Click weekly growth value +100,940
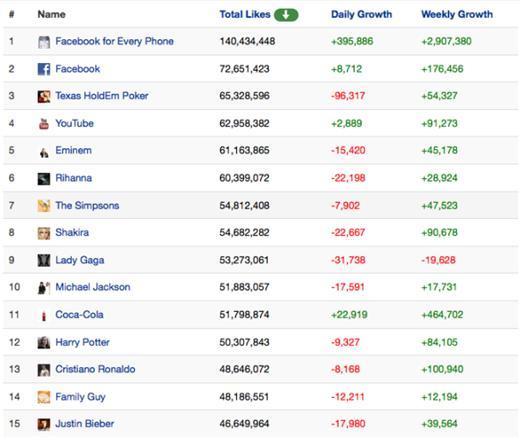 (x=442, y=369)
